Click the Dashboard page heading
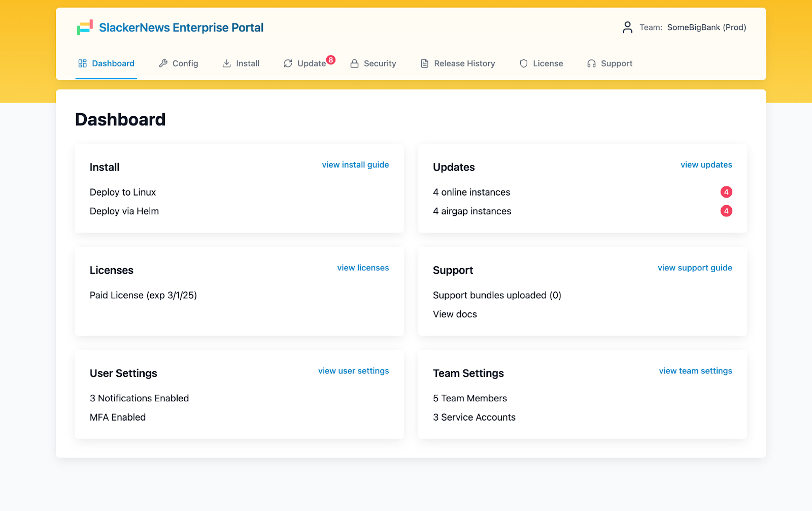 120,119
